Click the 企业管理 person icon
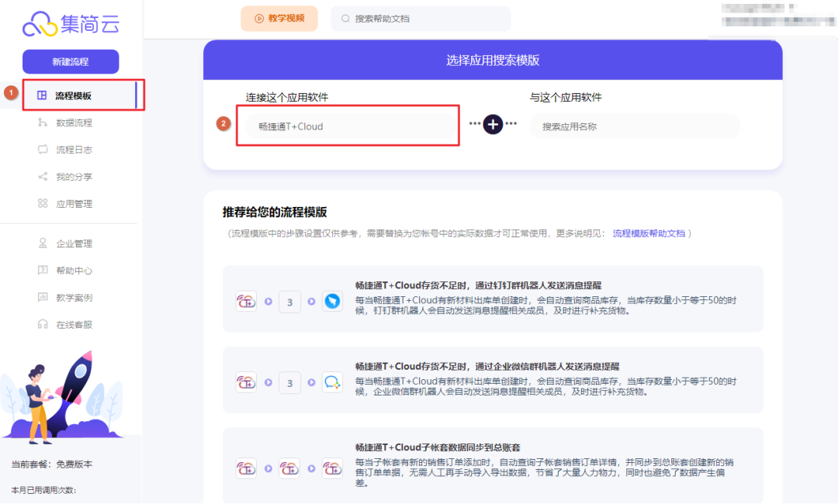 43,243
